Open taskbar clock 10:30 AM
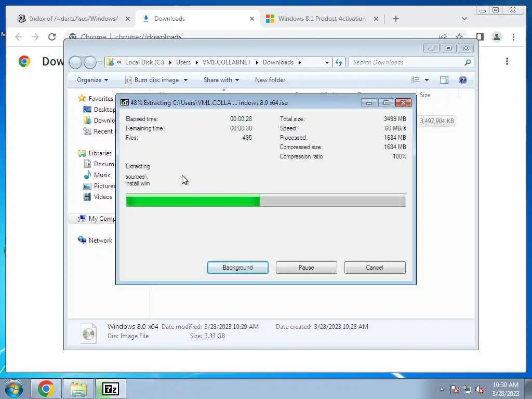 click(506, 389)
